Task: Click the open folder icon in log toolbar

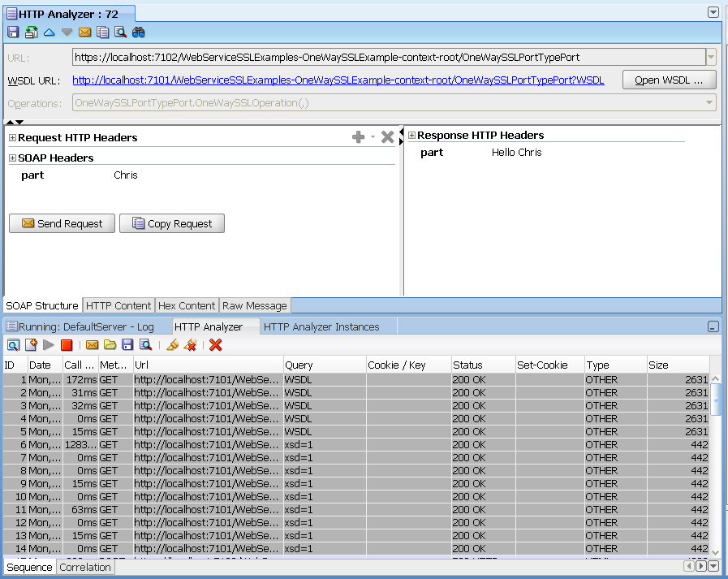Action: (110, 345)
